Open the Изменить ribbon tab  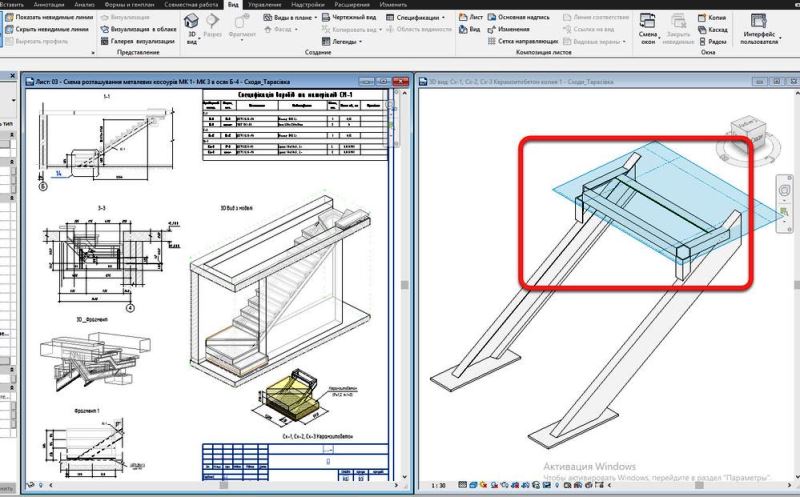coord(393,5)
